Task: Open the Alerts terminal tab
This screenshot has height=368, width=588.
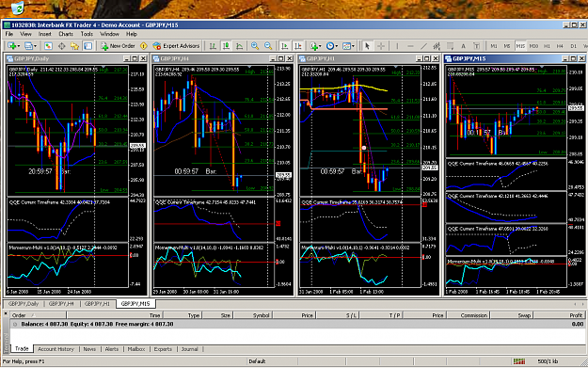Action: click(x=111, y=349)
